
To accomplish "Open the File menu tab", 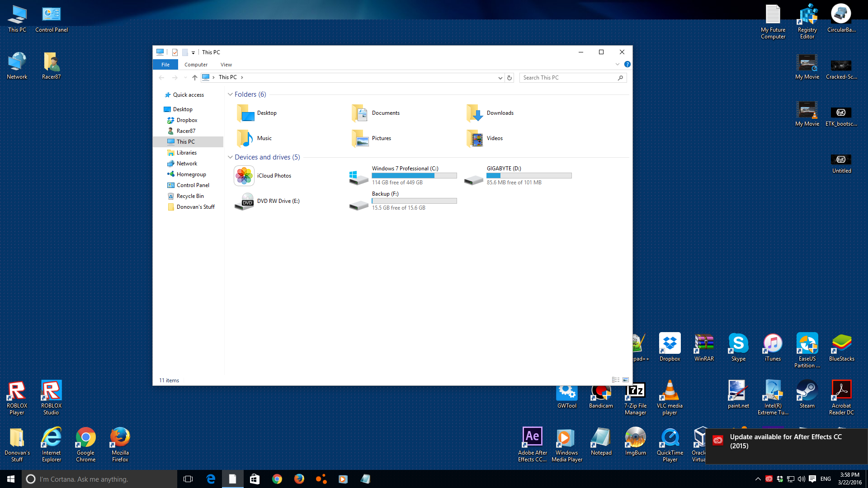I will click(x=165, y=65).
